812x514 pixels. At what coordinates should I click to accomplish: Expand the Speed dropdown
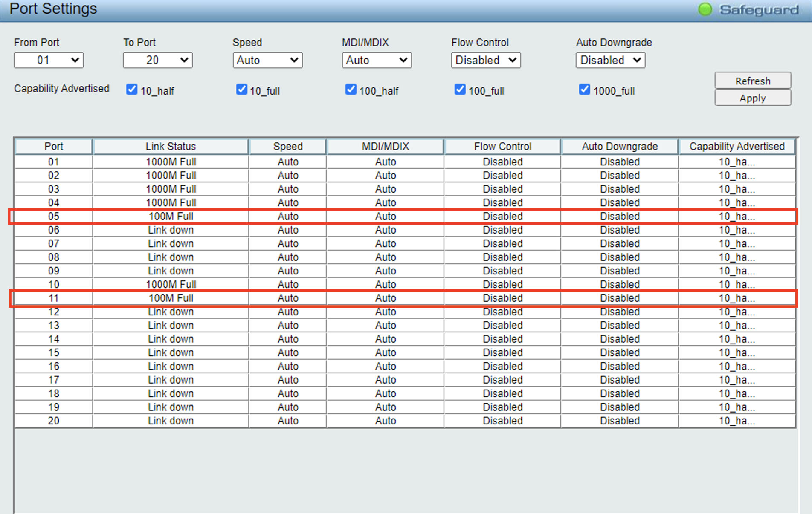tap(267, 60)
